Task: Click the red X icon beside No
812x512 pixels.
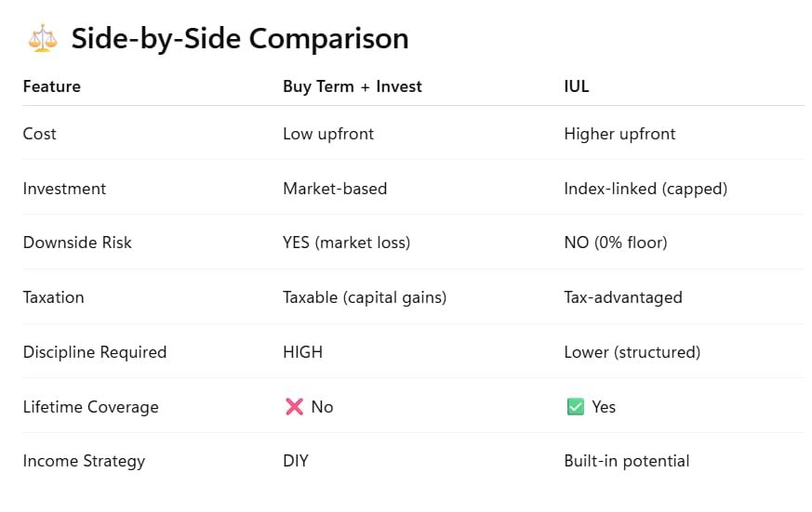Action: pyautogui.click(x=294, y=407)
